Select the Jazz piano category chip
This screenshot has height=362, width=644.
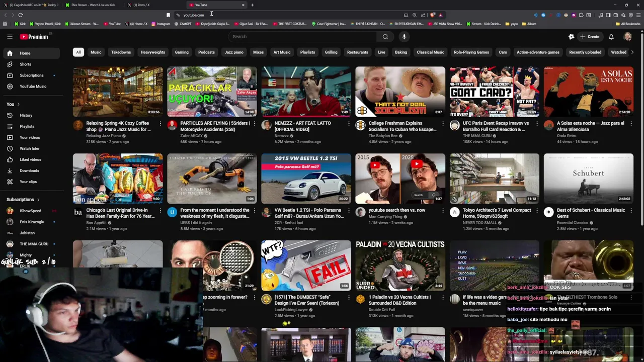click(x=234, y=52)
